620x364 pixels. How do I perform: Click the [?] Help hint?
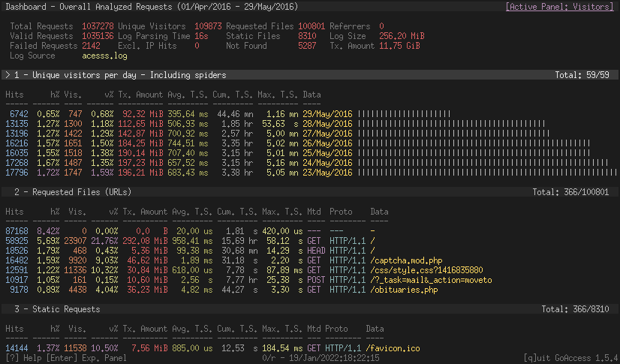point(22,358)
